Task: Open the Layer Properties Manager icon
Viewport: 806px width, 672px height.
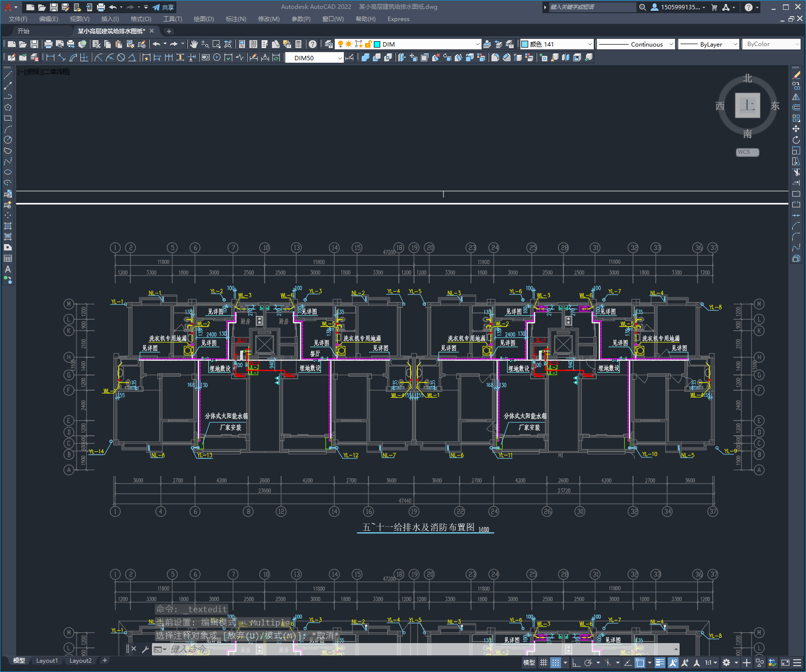Action: coord(329,44)
